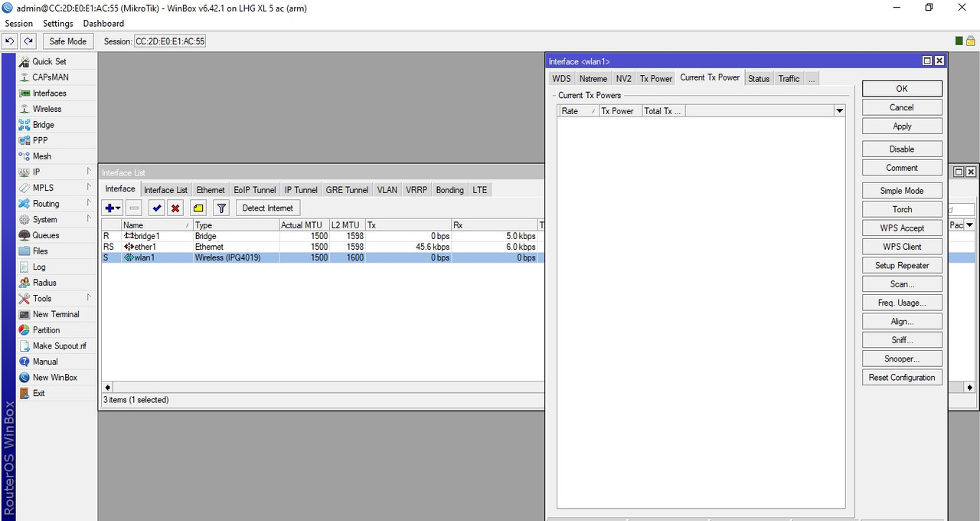Switch to LTE tab
980x521 pixels.
click(480, 190)
